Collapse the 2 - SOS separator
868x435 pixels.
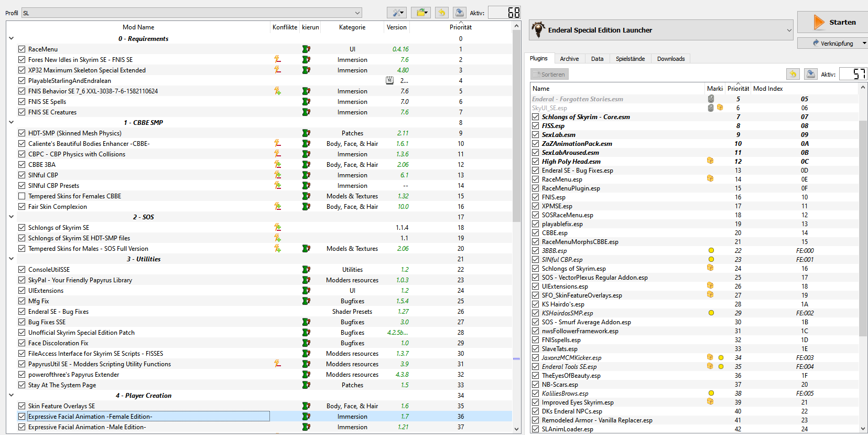(x=11, y=217)
